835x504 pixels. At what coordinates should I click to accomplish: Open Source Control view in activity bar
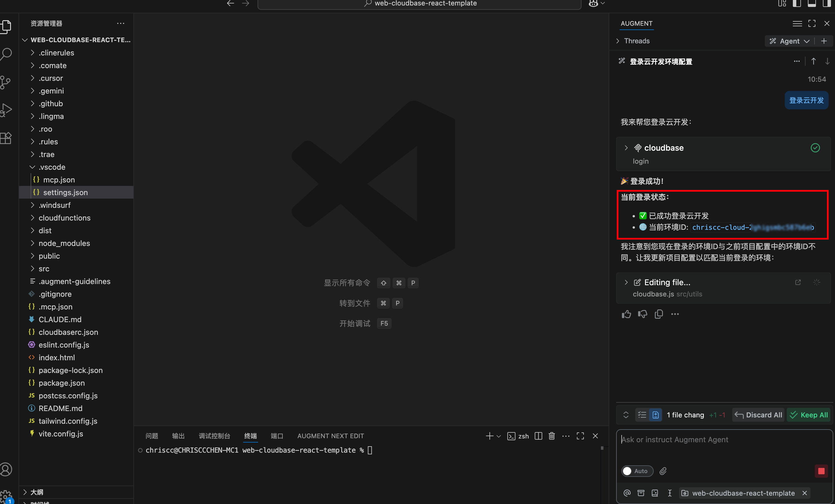(6, 82)
